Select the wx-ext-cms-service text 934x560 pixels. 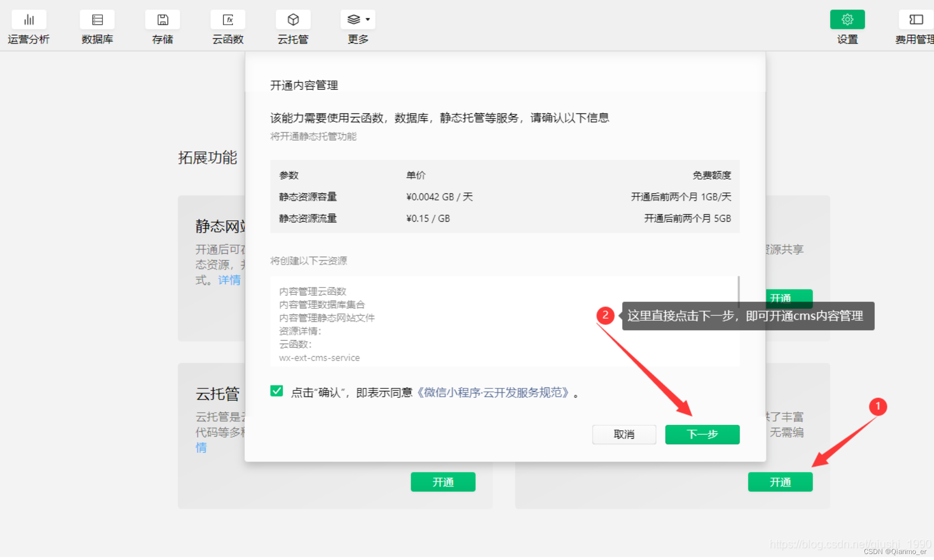pyautogui.click(x=319, y=358)
